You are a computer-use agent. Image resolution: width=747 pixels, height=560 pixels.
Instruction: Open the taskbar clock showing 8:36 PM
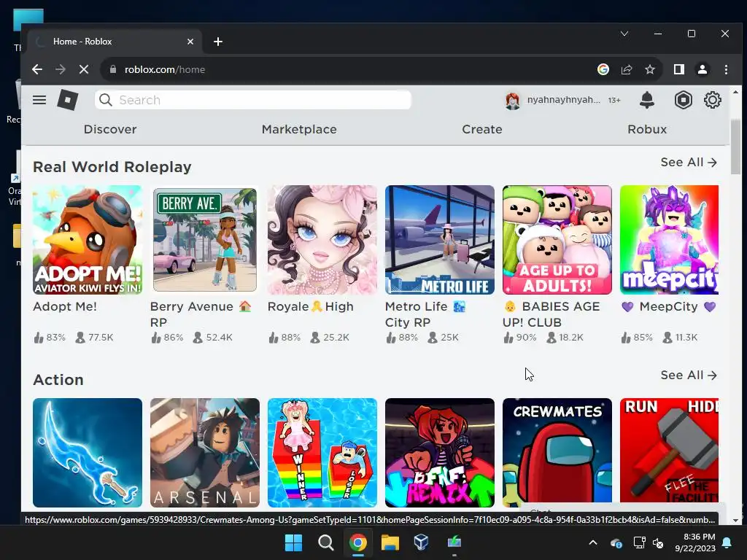pyautogui.click(x=695, y=542)
